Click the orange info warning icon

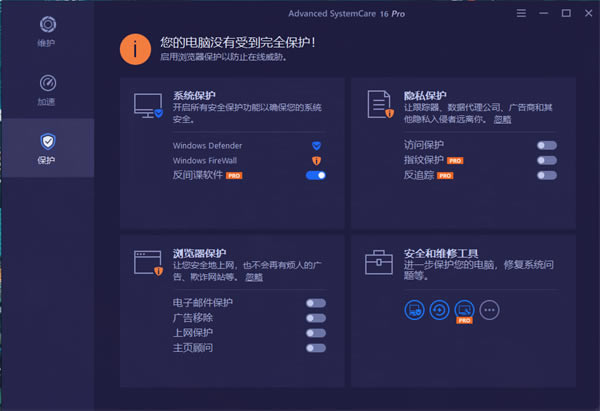(135, 49)
